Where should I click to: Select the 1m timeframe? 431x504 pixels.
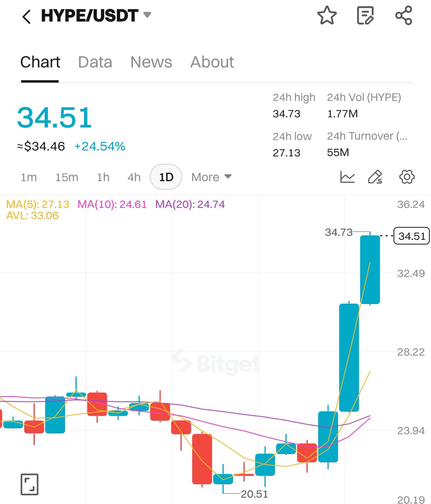point(29,177)
